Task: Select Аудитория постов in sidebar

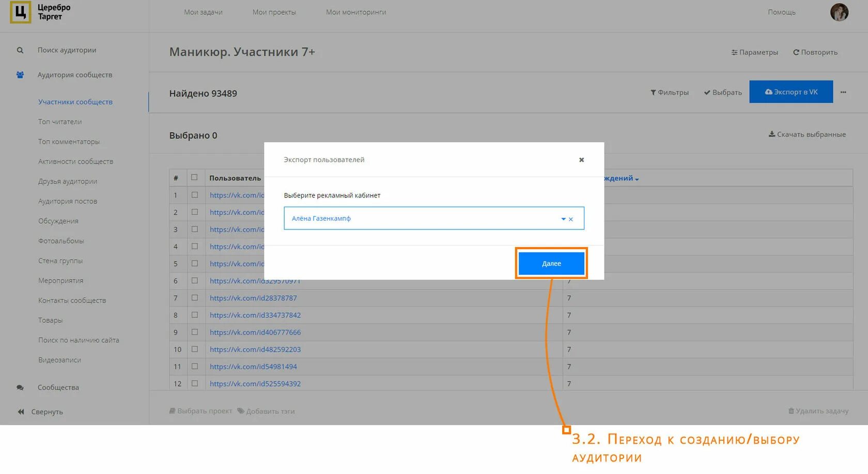Action: coord(68,202)
